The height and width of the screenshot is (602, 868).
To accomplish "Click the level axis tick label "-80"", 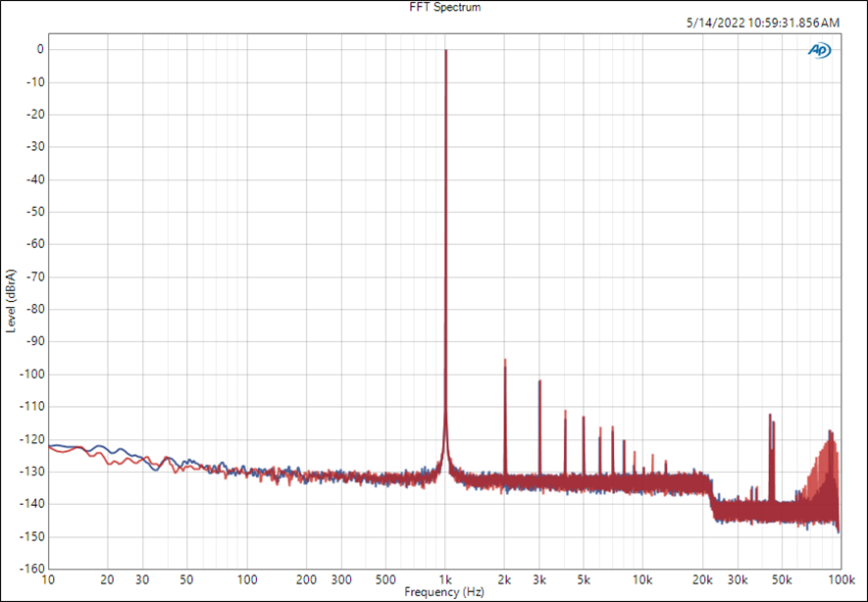I will click(x=35, y=309).
